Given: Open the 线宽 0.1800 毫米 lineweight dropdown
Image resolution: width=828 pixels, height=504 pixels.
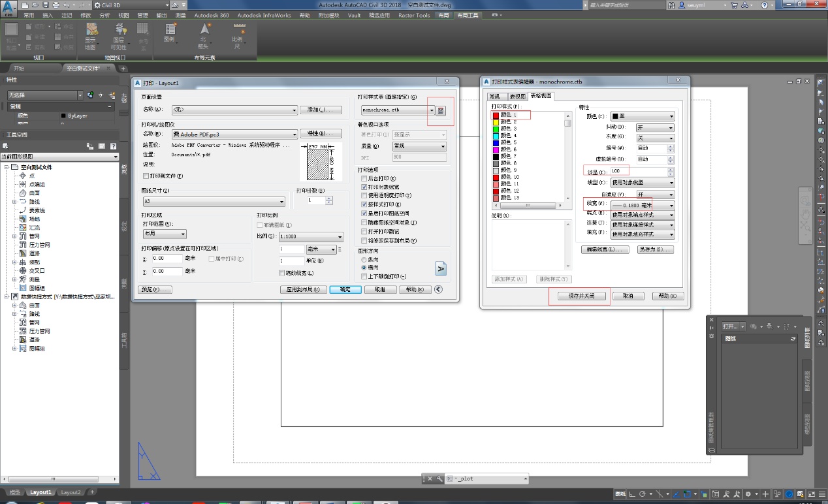Looking at the screenshot, I should click(643, 205).
